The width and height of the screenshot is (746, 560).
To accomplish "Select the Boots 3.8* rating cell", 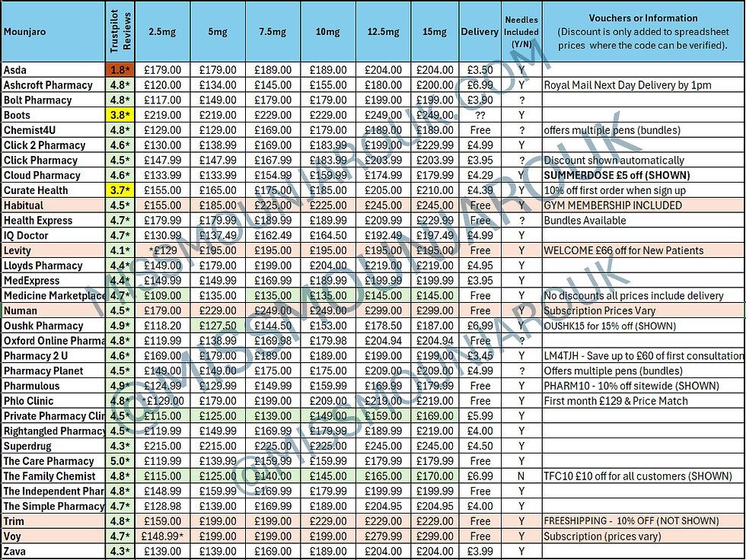I will tap(116, 115).
